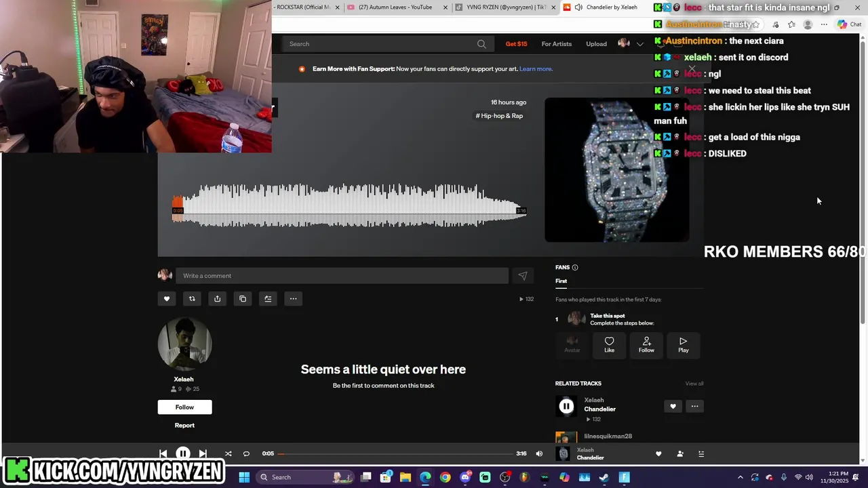Click the search magnifier in SoundCloud header
Viewport: 868px width, 488px height.
481,44
